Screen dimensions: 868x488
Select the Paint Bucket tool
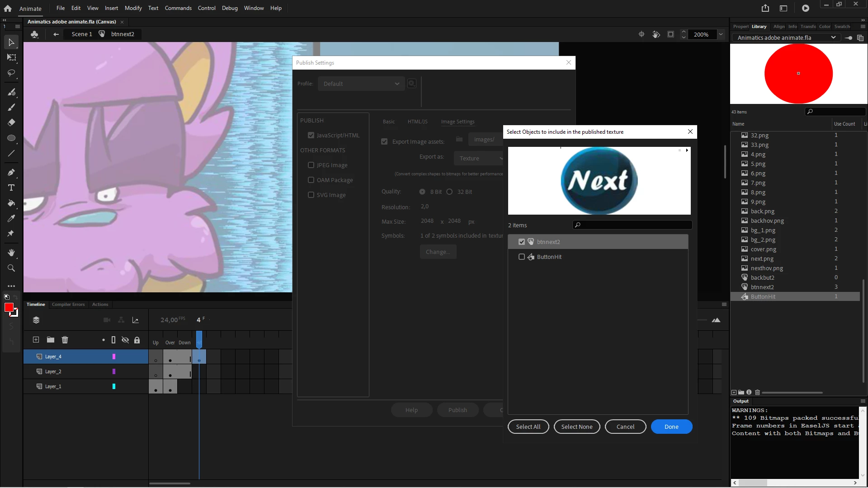click(x=11, y=203)
